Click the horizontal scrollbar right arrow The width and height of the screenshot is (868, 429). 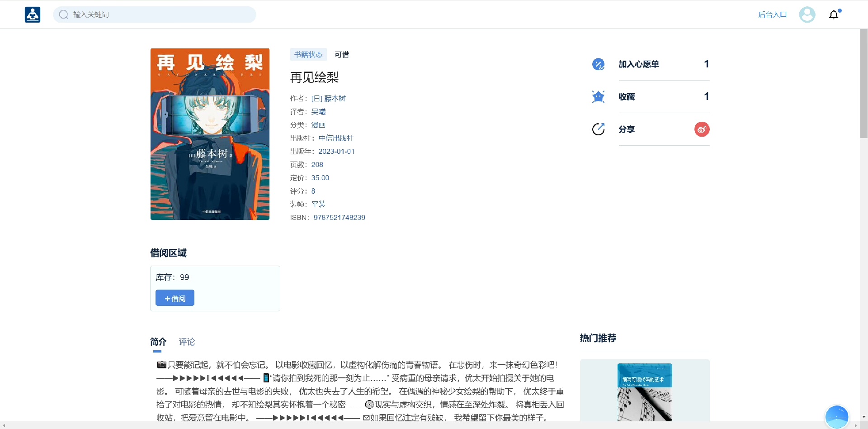coord(855,425)
